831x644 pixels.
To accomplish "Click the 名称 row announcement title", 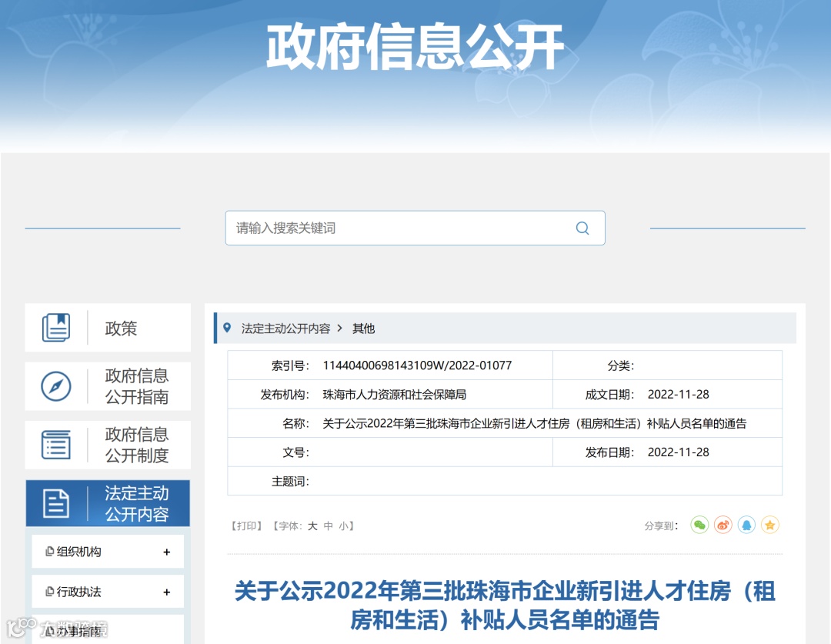I will pyautogui.click(x=534, y=423).
